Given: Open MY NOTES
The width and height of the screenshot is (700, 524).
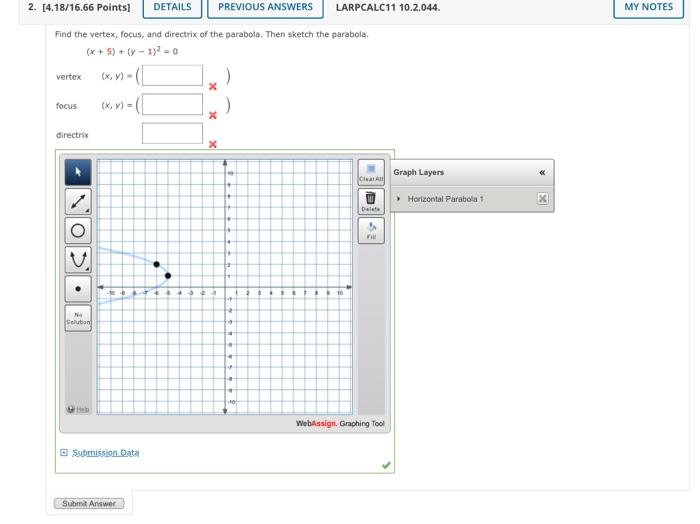Looking at the screenshot, I should tap(648, 7).
